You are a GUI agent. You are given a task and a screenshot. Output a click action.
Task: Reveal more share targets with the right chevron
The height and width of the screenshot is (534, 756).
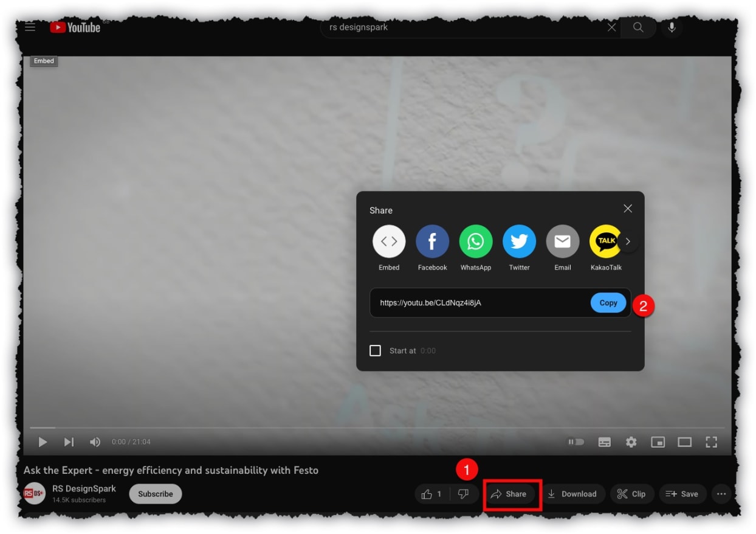pos(628,241)
